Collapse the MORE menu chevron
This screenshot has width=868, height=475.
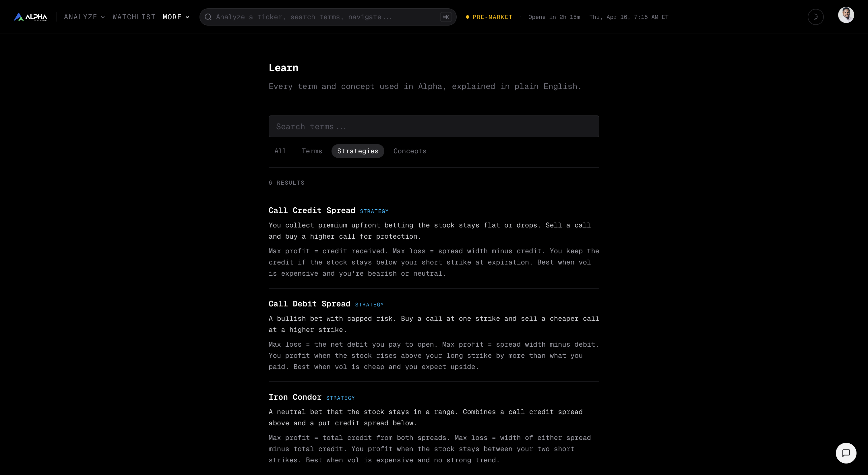187,17
